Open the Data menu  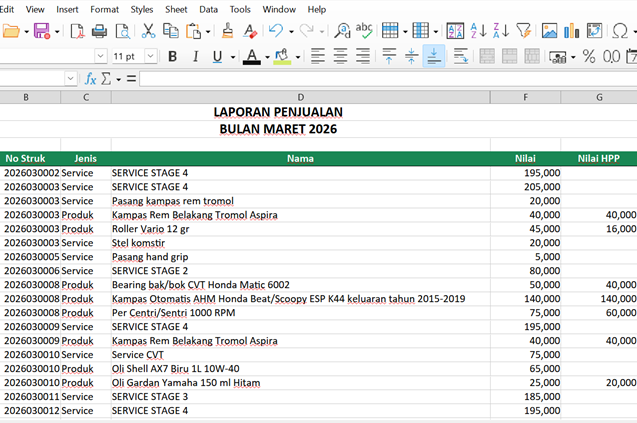click(x=208, y=9)
